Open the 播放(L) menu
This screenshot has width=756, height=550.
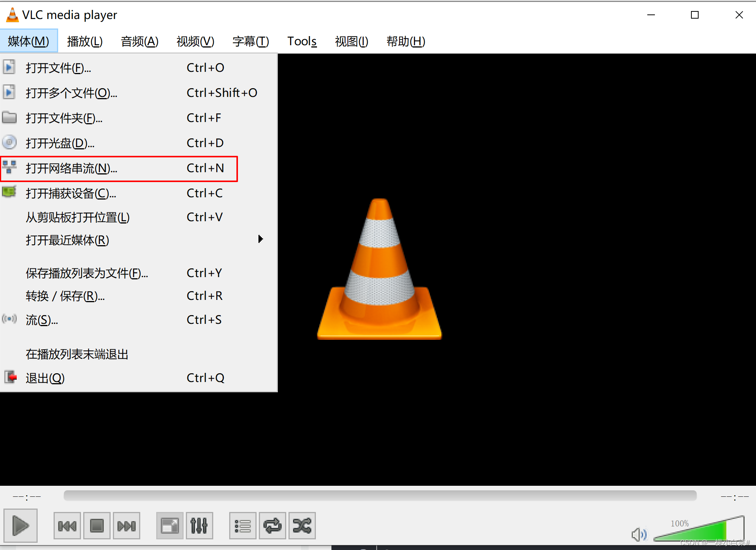point(85,41)
